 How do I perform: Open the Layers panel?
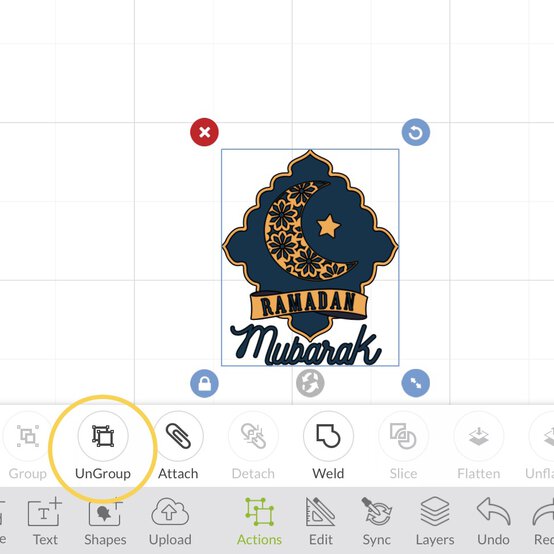435,521
